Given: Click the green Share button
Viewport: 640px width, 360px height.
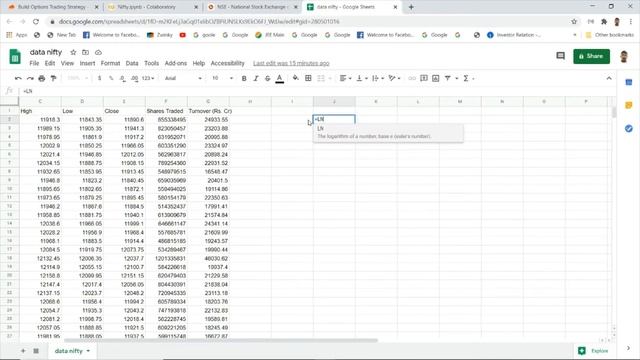Looking at the screenshot, I should [591, 56].
